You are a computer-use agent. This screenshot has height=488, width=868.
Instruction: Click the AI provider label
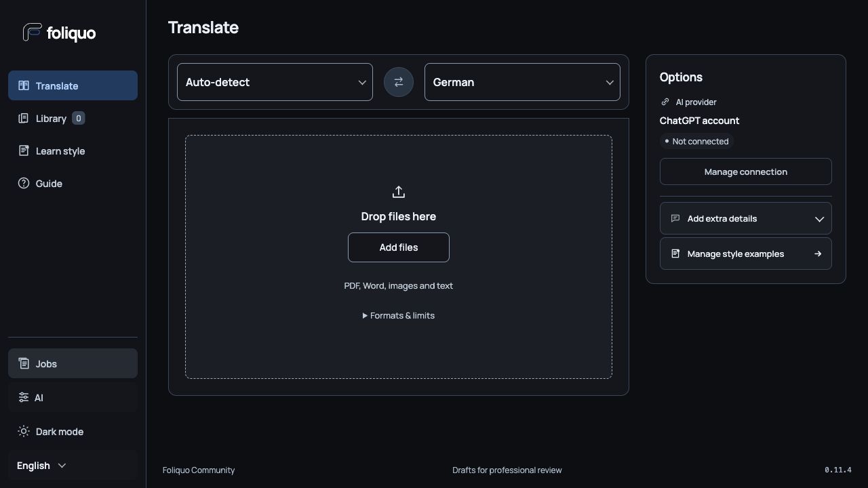tap(696, 102)
